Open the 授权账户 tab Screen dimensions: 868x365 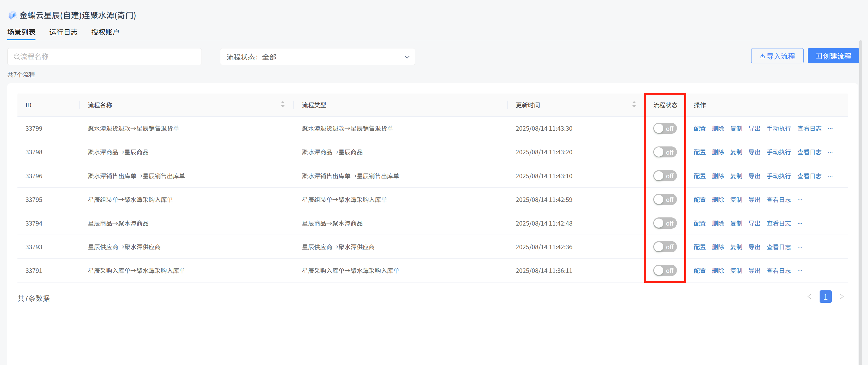click(x=105, y=32)
